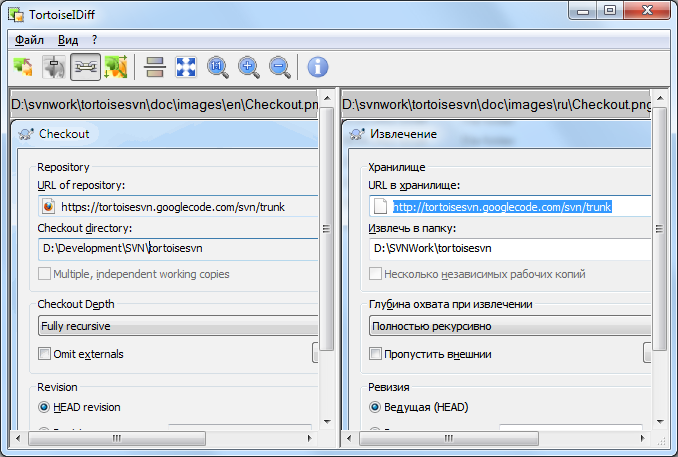Open the Файл menu
Image resolution: width=678 pixels, height=457 pixels.
point(29,40)
